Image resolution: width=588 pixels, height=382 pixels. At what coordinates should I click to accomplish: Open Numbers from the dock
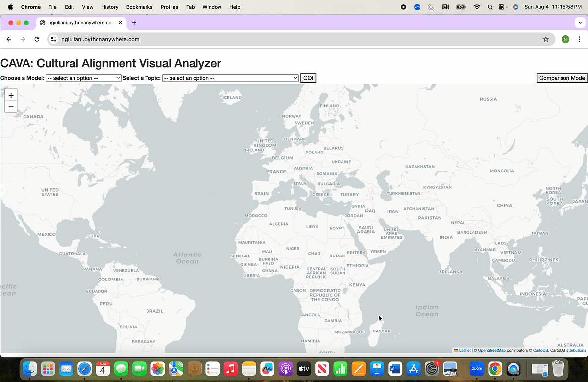coord(341,368)
